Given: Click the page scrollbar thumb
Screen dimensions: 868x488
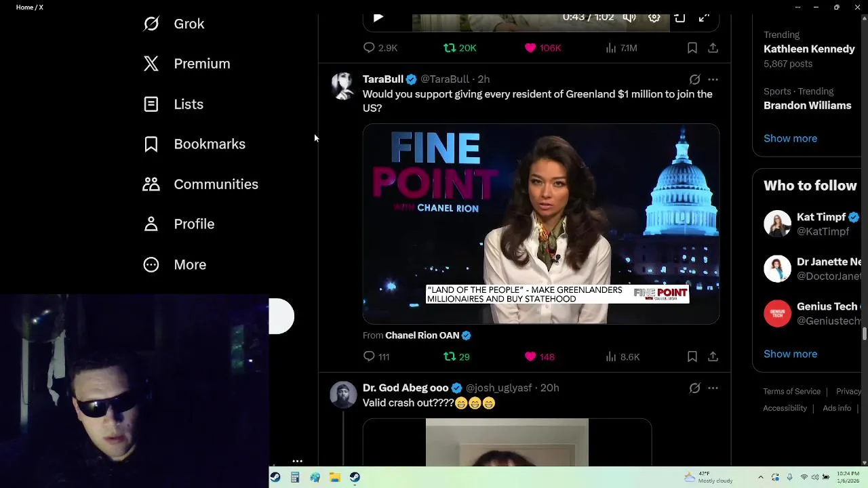Looking at the screenshot, I should click(x=865, y=334).
